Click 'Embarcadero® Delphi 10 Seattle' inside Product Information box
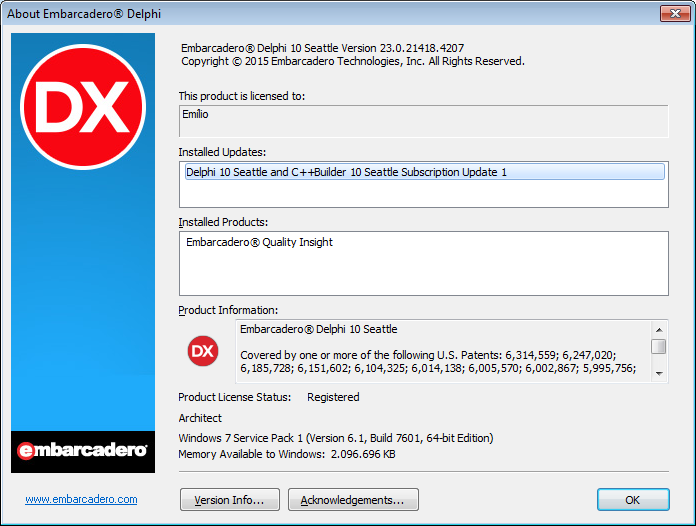The height and width of the screenshot is (526, 696). (319, 329)
